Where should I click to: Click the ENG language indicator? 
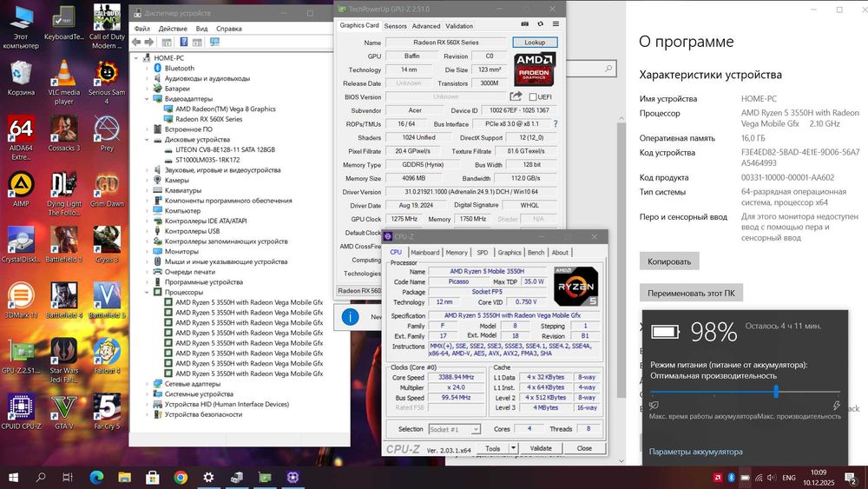[x=789, y=478]
